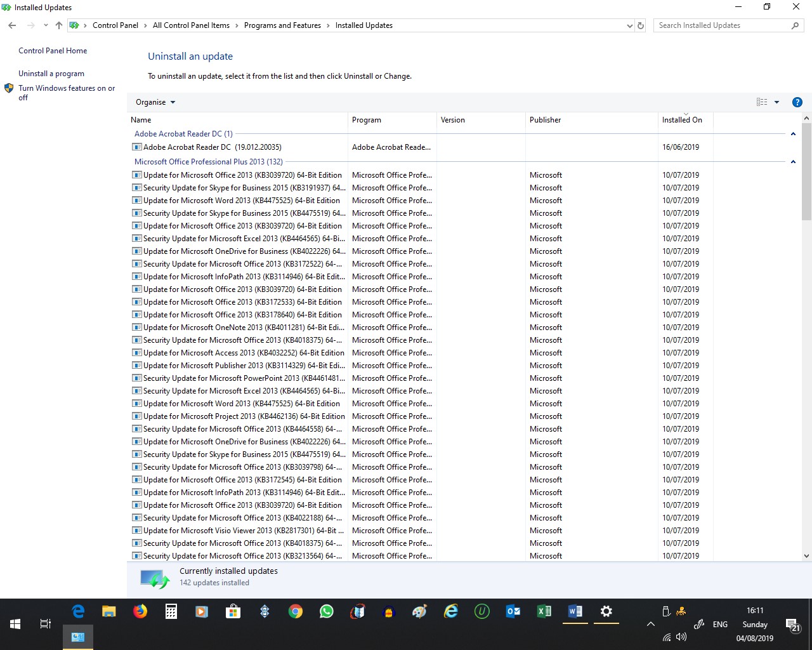Open the view options dropdown arrow
This screenshot has height=650, width=812.
(776, 102)
